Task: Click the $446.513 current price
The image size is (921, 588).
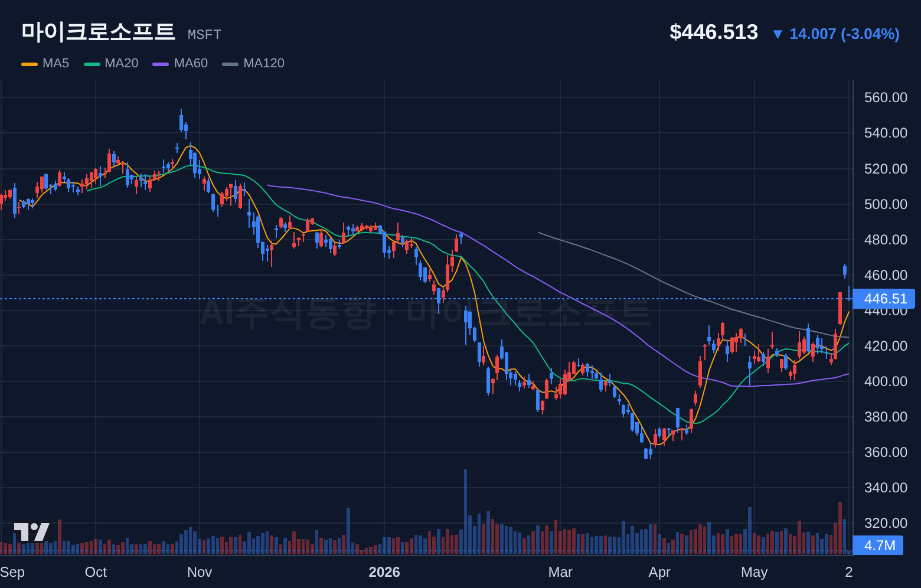Action: (714, 32)
